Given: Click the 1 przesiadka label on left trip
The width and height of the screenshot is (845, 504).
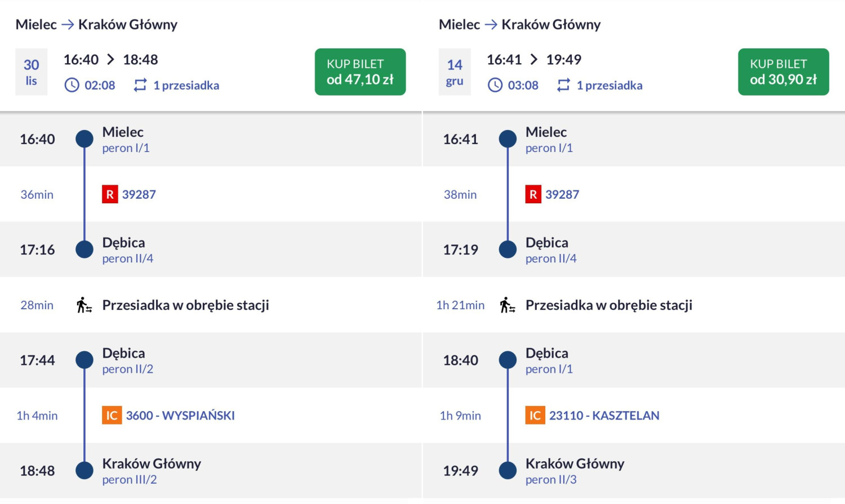Looking at the screenshot, I should coord(186,86).
